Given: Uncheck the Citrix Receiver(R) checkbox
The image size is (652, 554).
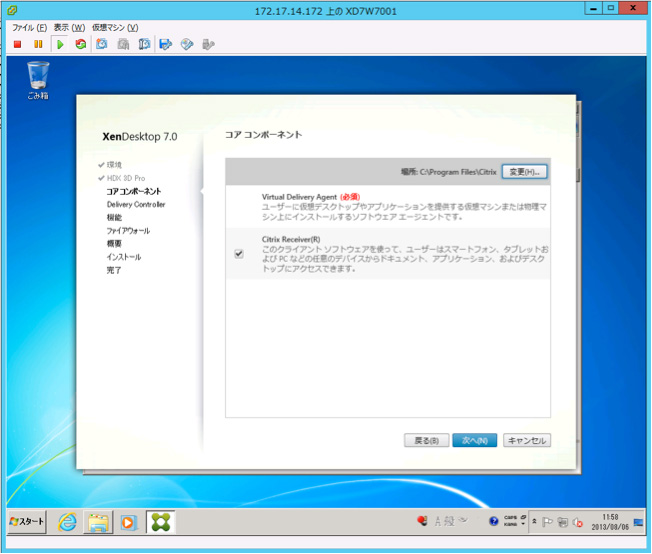Looking at the screenshot, I should pyautogui.click(x=239, y=254).
